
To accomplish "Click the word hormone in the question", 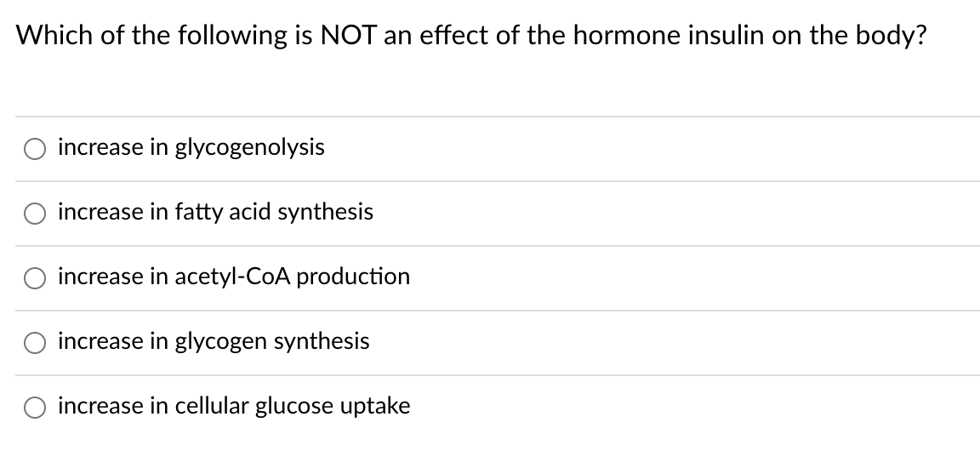I will (627, 35).
